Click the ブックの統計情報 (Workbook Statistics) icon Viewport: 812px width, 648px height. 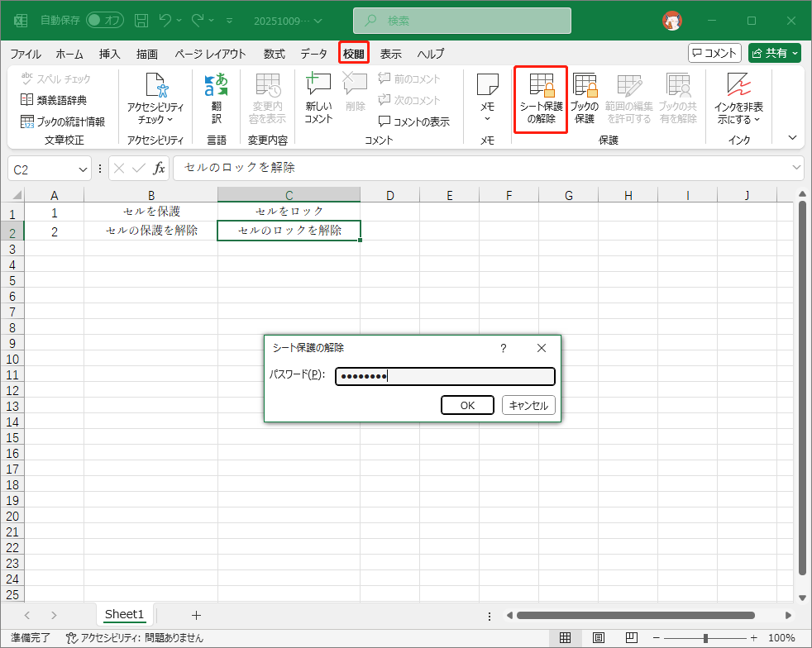pos(63,121)
